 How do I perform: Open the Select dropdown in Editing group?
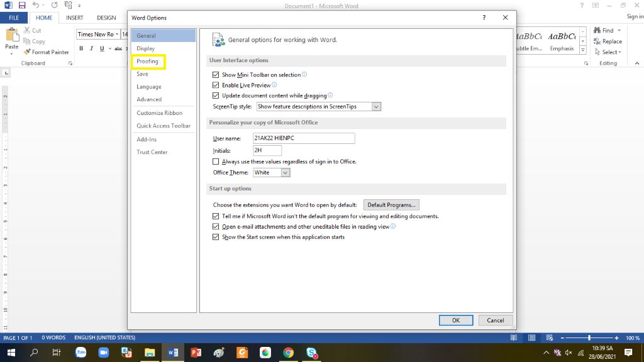click(608, 52)
